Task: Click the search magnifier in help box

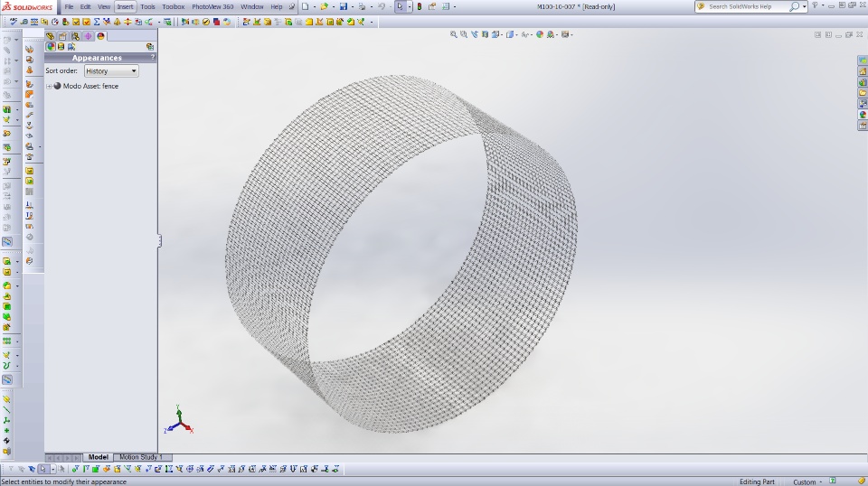Action: [x=795, y=6]
